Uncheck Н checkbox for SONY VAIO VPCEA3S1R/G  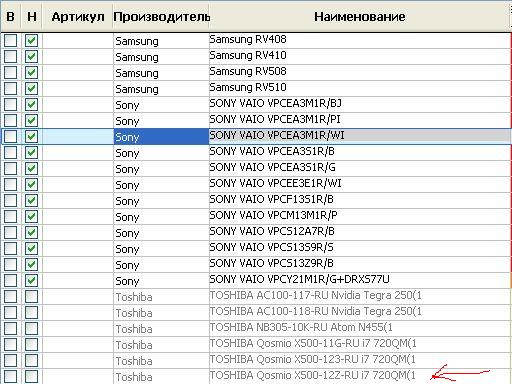(32, 169)
